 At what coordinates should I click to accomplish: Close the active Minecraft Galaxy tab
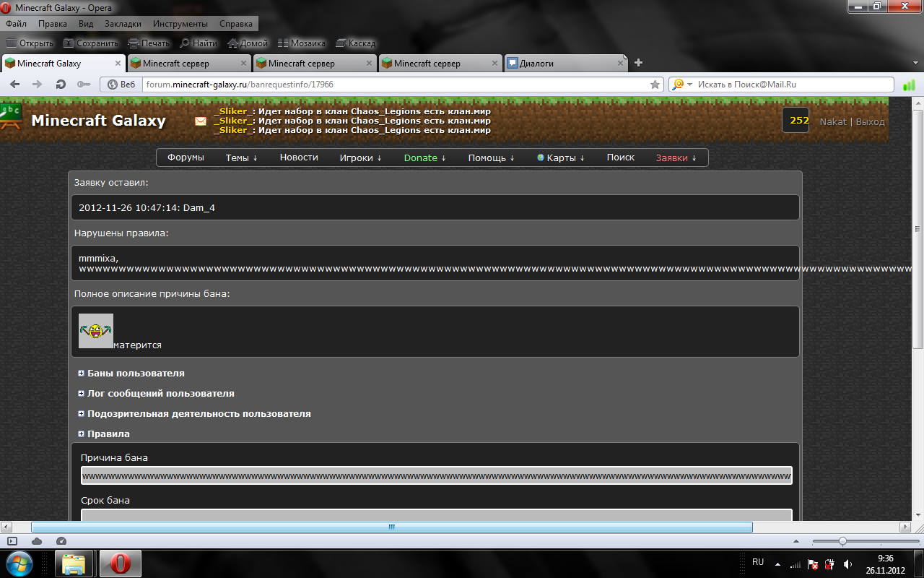pos(118,64)
